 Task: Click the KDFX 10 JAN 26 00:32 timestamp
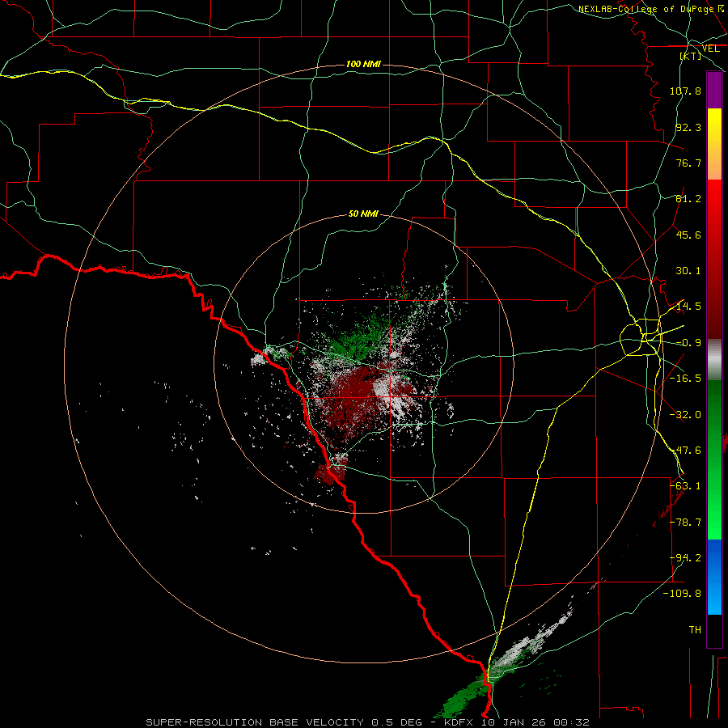click(517, 722)
